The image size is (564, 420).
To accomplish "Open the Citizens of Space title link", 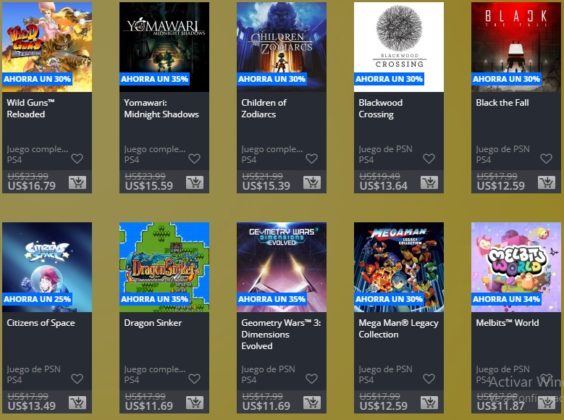I will [41, 323].
